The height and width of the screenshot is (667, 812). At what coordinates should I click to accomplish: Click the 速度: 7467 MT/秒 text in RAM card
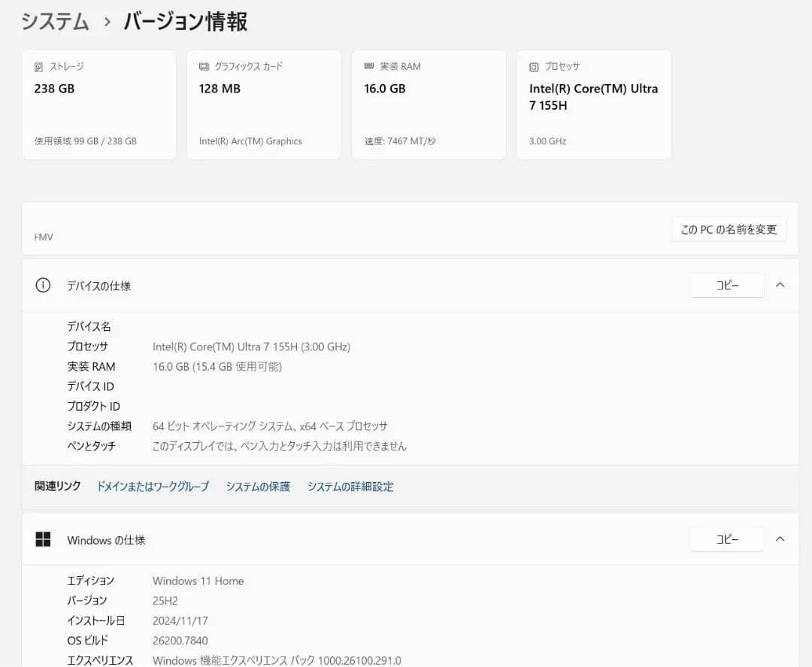(399, 141)
